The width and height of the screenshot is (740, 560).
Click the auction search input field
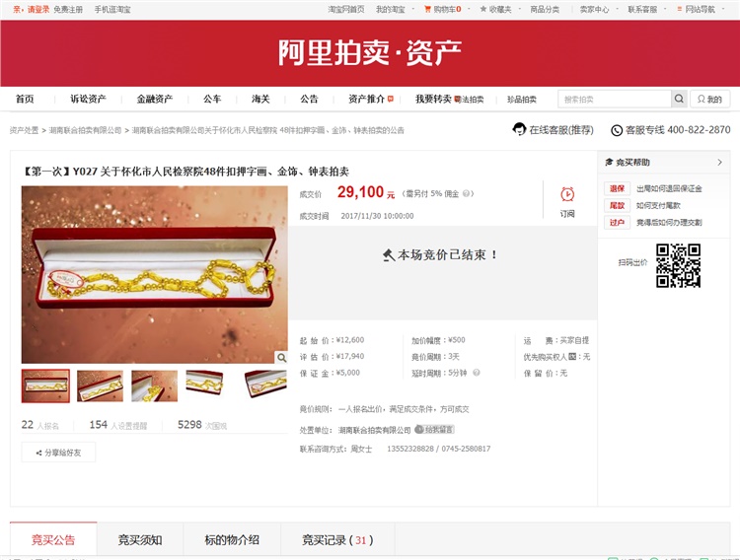click(615, 99)
